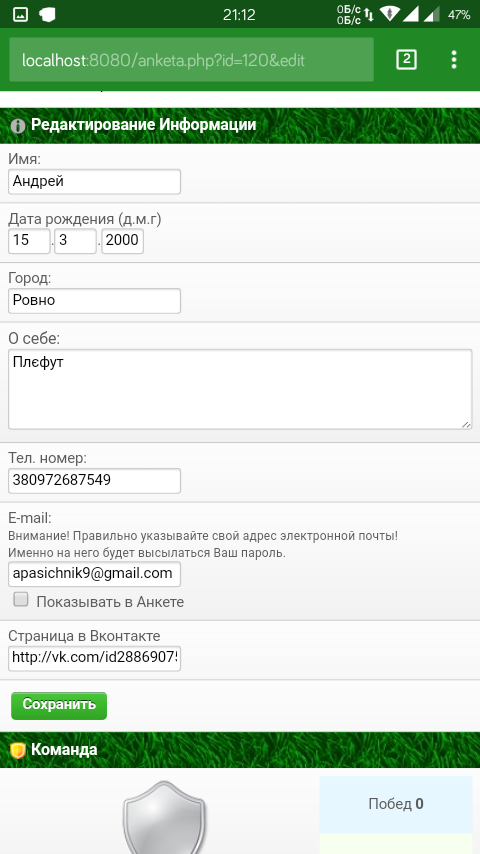This screenshot has width=480, height=854.
Task: Tap the picture notification icon in status bar
Action: pos(20,15)
